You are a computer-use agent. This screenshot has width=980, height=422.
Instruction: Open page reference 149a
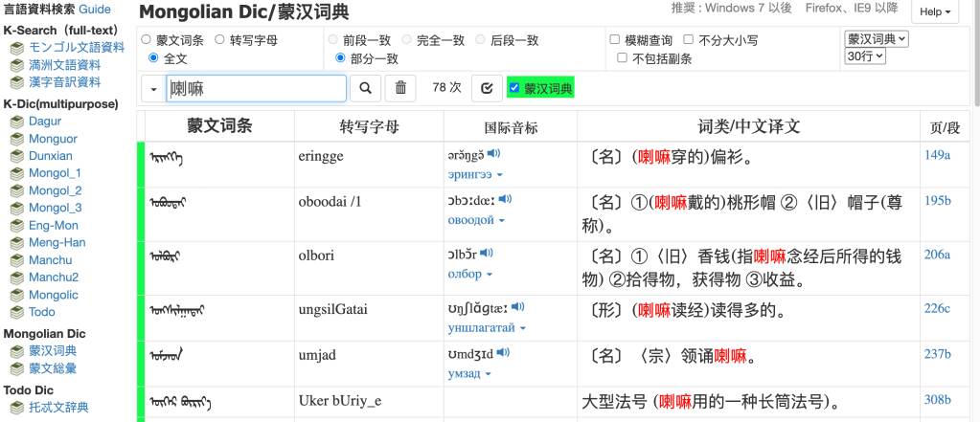(936, 154)
